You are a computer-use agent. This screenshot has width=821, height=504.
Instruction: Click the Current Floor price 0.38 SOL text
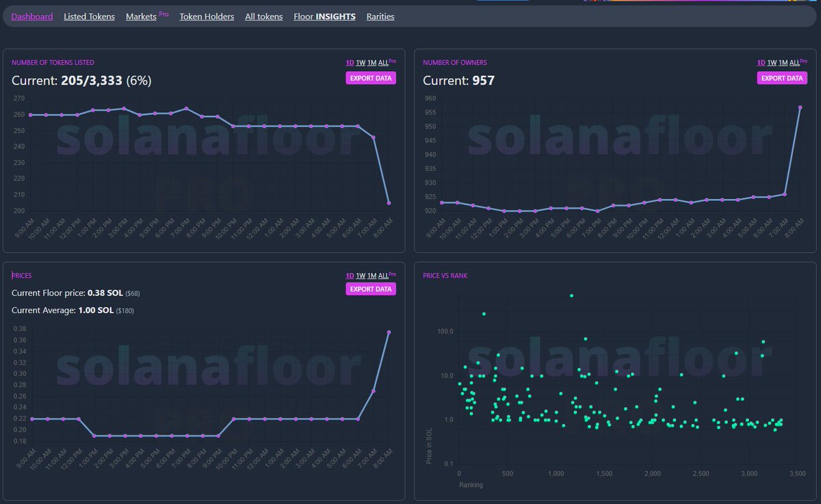[76, 293]
